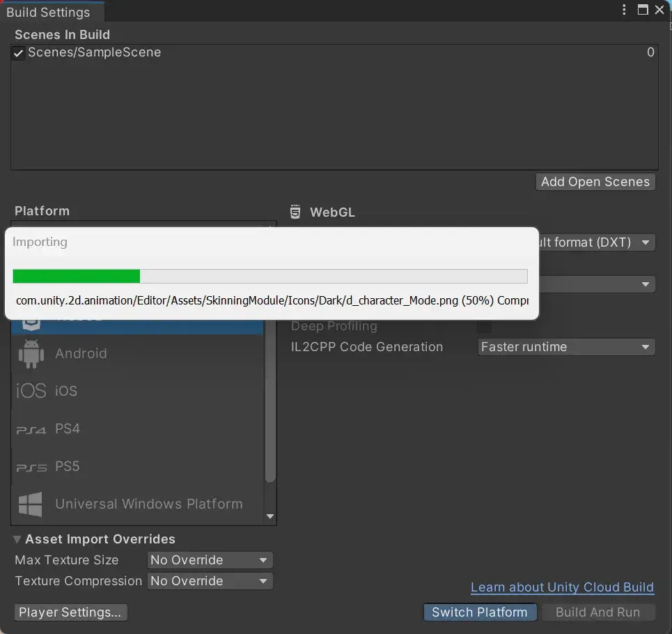
Task: Click the Scenes In Build heading
Action: [x=62, y=35]
